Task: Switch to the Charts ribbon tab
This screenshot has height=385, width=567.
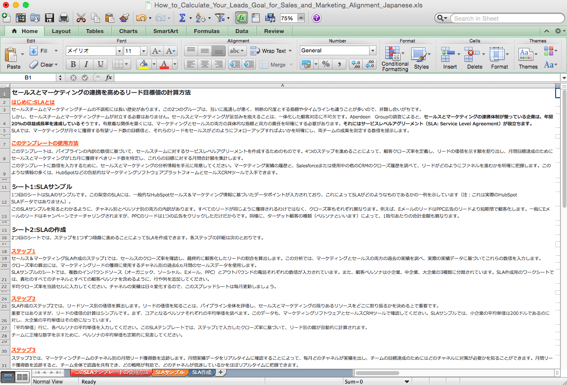Action: coord(128,31)
